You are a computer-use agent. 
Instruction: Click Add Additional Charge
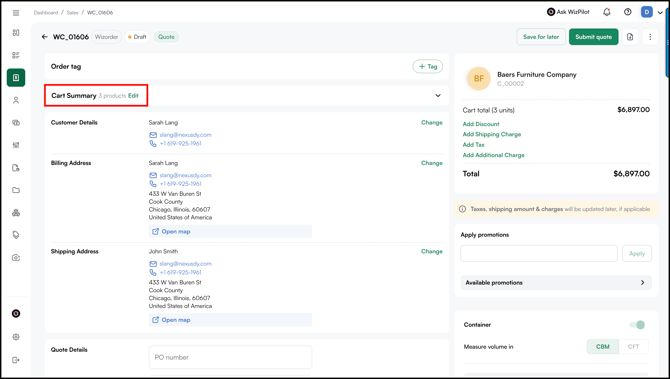point(494,155)
